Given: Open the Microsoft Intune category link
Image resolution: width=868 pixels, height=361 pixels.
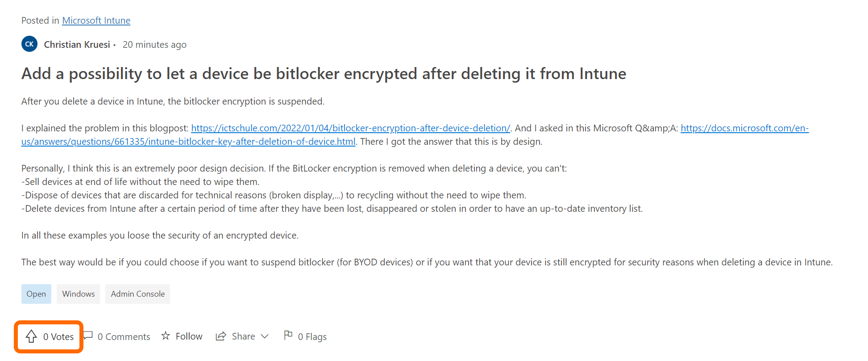Looking at the screenshot, I should (96, 21).
